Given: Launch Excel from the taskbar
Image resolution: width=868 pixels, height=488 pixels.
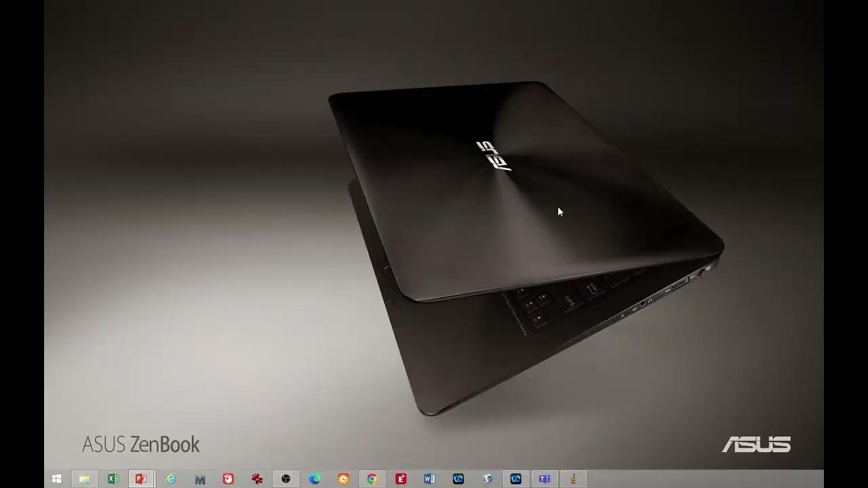Looking at the screenshot, I should click(113, 479).
